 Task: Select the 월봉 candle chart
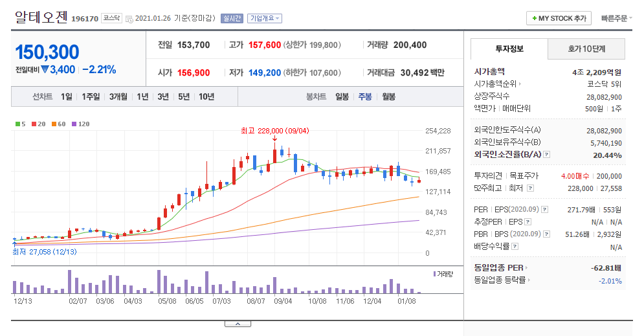[388, 96]
